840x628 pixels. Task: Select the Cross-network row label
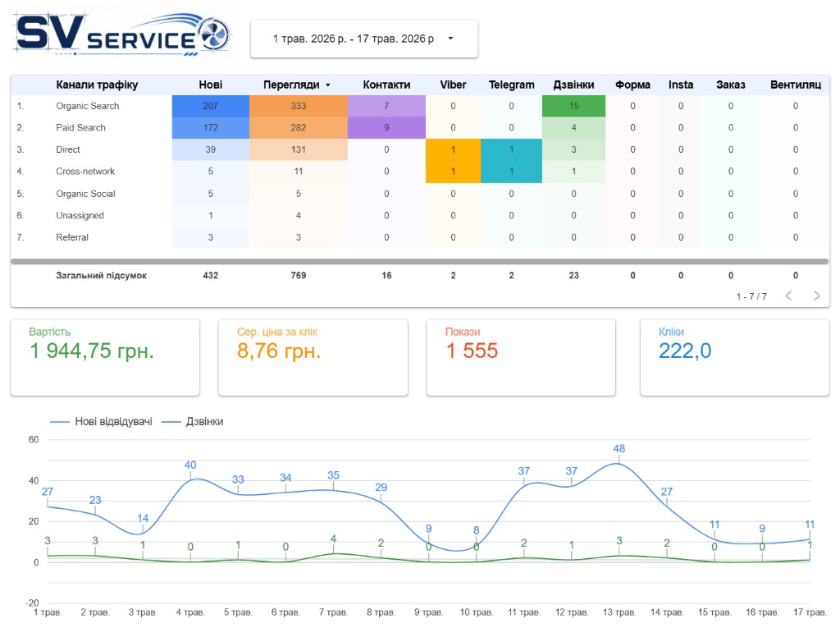pos(85,172)
